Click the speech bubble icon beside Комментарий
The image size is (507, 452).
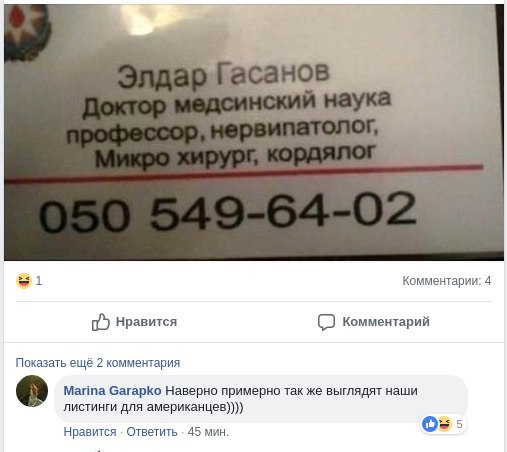click(x=326, y=322)
